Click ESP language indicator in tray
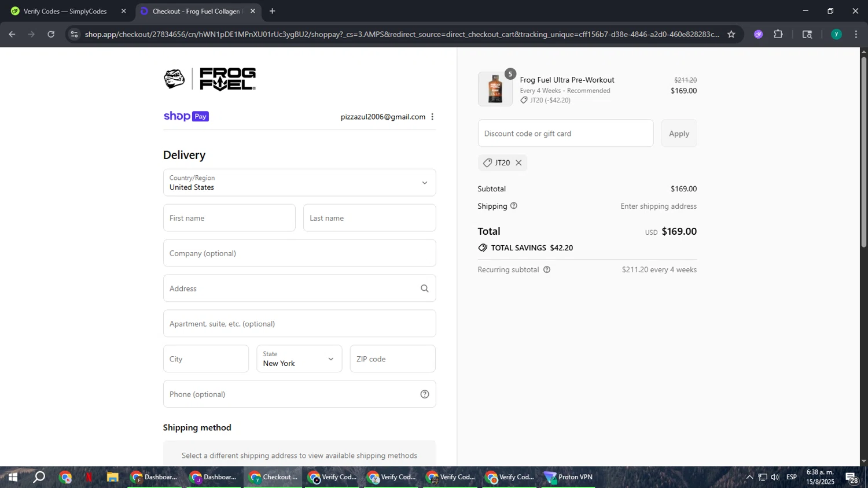Screen dimensions: 868x488 coord(792,477)
